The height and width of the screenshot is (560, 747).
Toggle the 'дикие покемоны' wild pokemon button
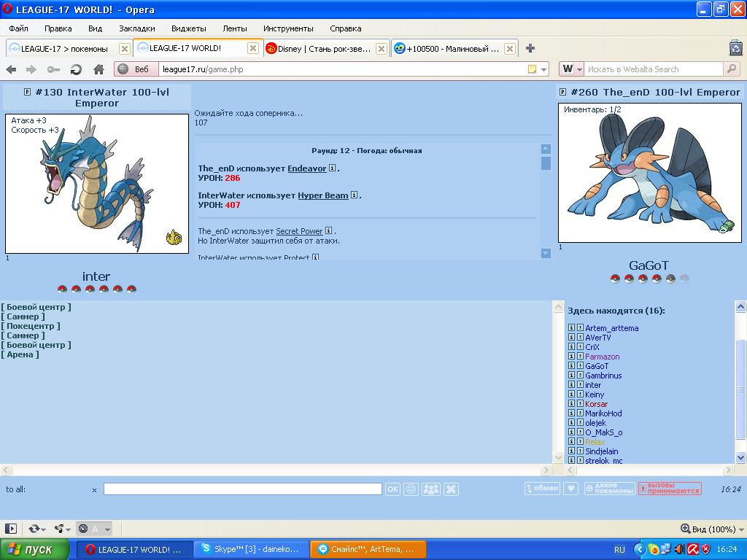click(x=609, y=488)
